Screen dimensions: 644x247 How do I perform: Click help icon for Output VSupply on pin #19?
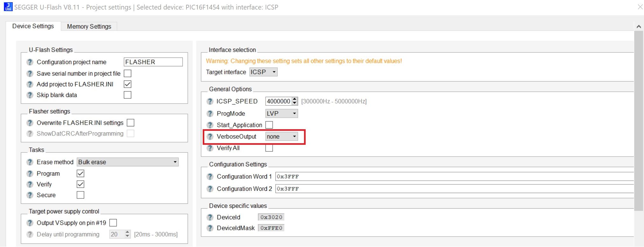[x=30, y=223]
